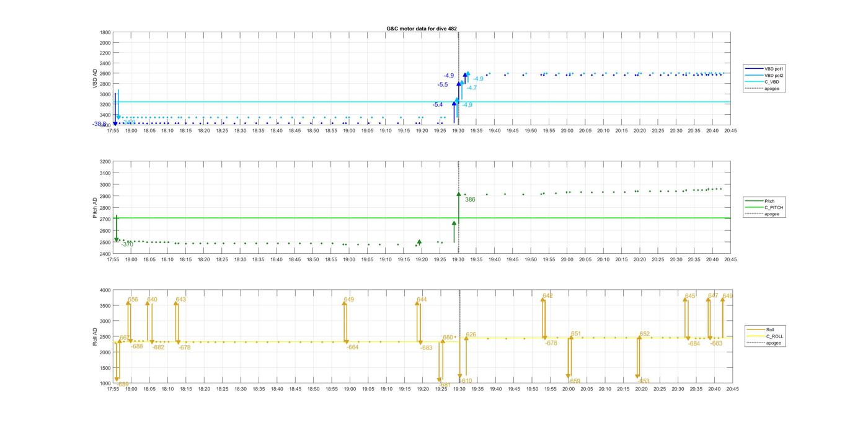Click the '645' roll data label

coord(690,296)
